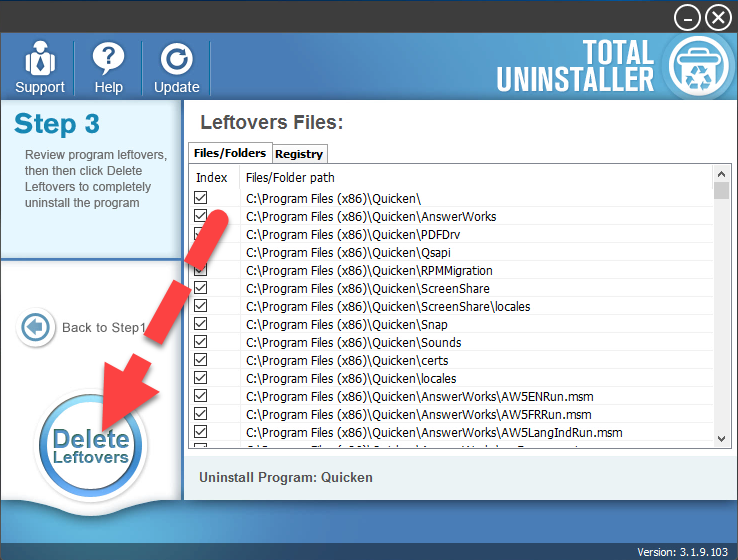The image size is (738, 560).
Task: Uncheck the Quicken\Snap checkbox
Action: pos(201,324)
